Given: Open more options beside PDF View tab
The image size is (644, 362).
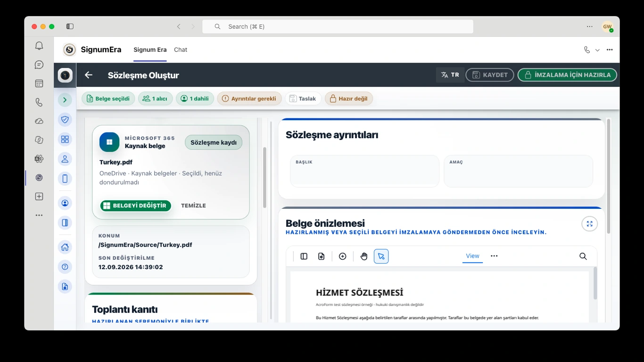Looking at the screenshot, I should 494,256.
